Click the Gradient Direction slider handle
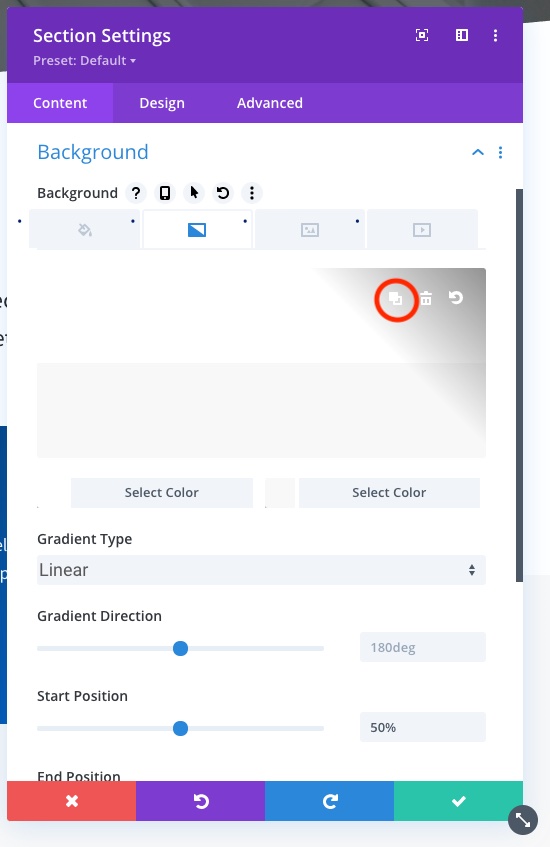 pyautogui.click(x=180, y=648)
